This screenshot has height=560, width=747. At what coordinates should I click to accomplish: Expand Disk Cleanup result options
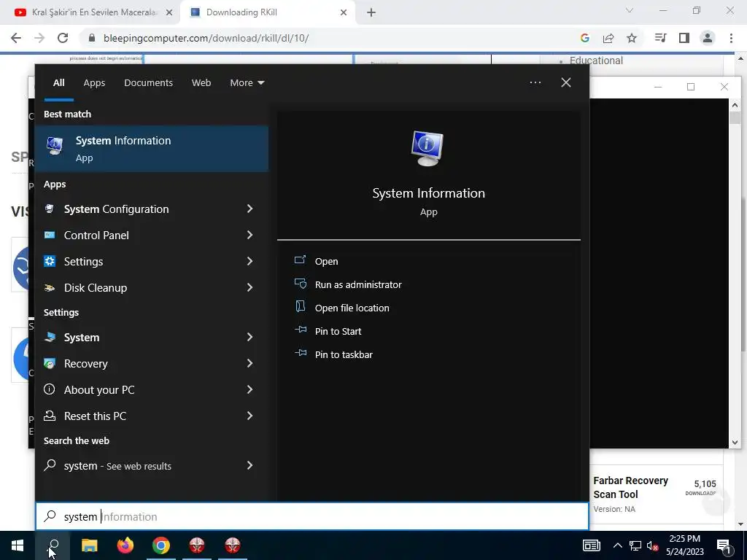249,287
